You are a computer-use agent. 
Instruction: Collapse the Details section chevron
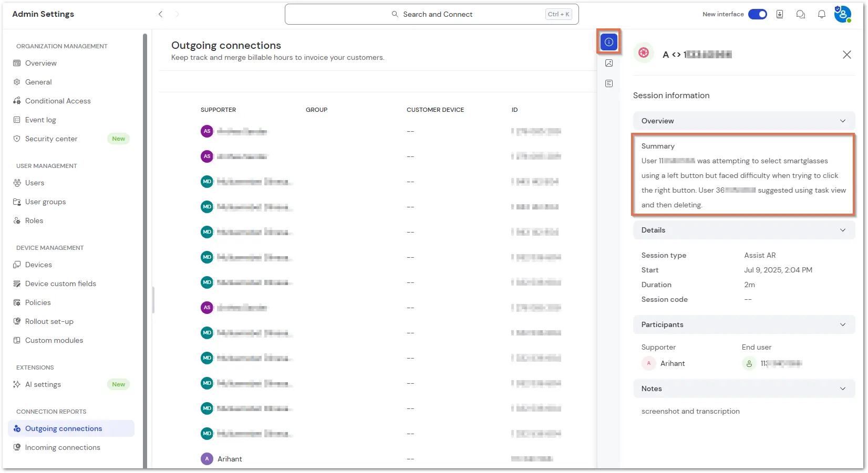click(x=843, y=230)
